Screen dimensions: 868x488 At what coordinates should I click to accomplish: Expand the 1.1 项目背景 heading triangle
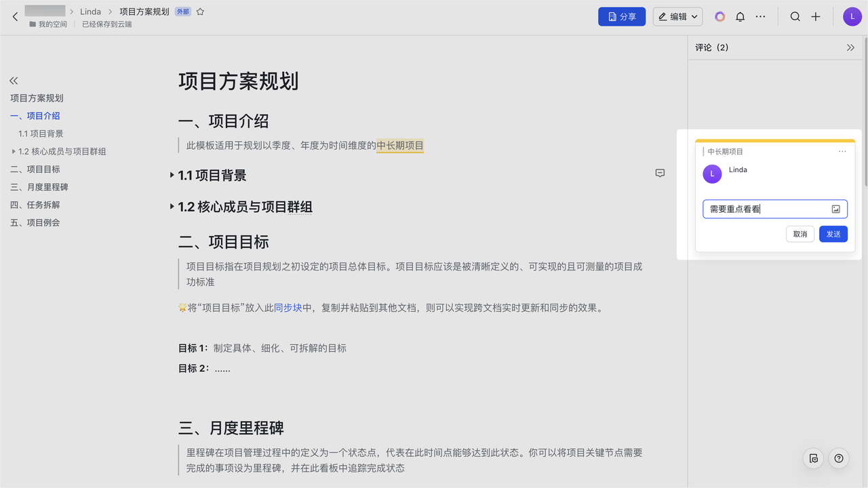[172, 176]
